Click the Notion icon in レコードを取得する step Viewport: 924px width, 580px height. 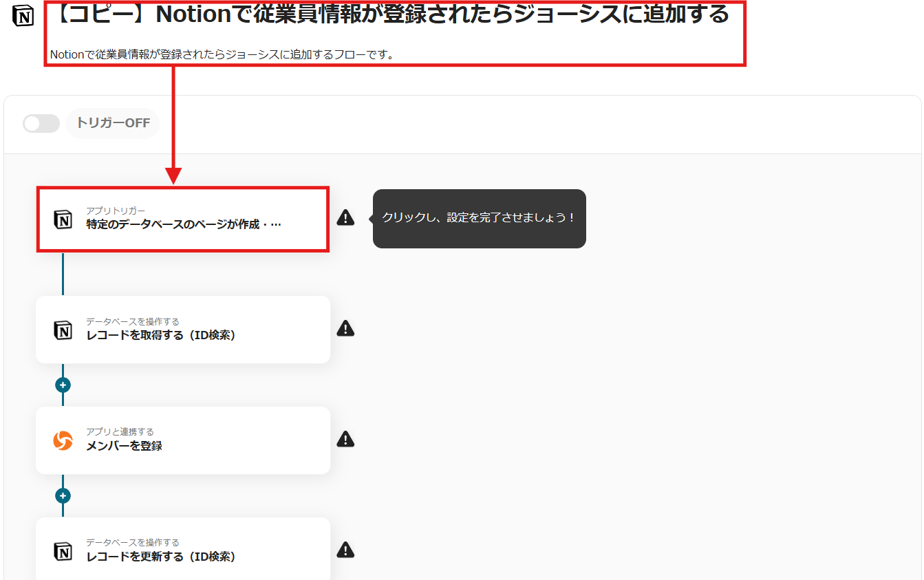coord(63,330)
